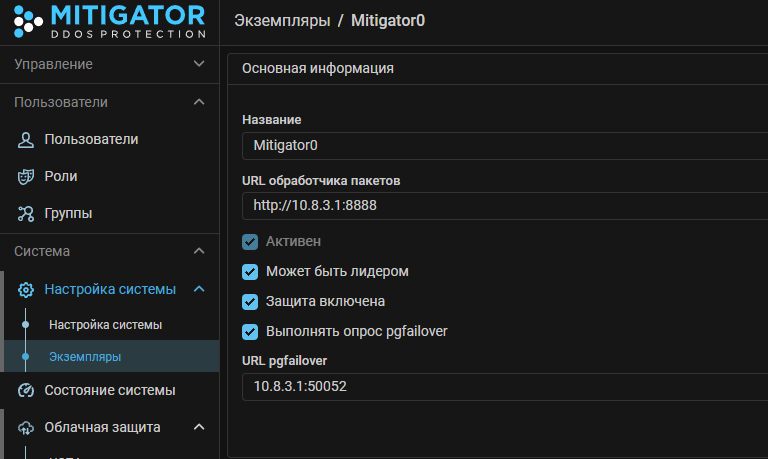The width and height of the screenshot is (768, 459).
Task: Click the Mitigator DDoS Protection logo
Action: (x=108, y=21)
